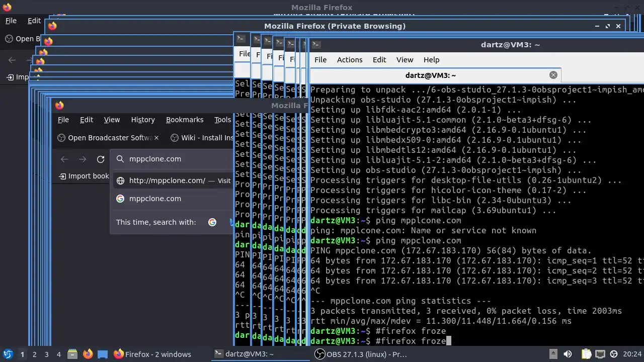Click back arrow beside Firefox reload button
This screenshot has width=644, height=362.
pyautogui.click(x=64, y=159)
